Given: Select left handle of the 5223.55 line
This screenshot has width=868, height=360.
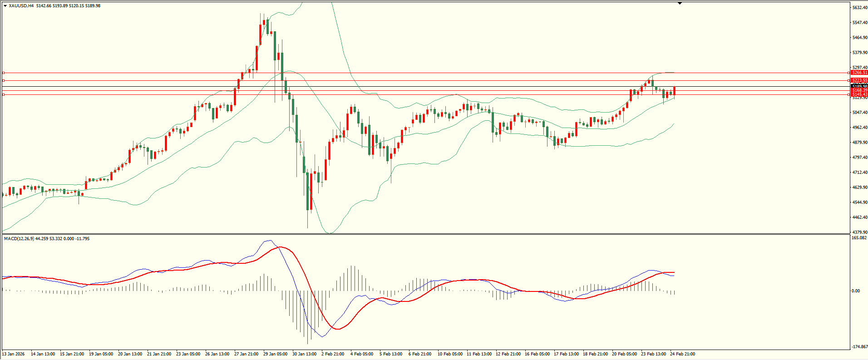Looking at the screenshot, I should [x=3, y=80].
